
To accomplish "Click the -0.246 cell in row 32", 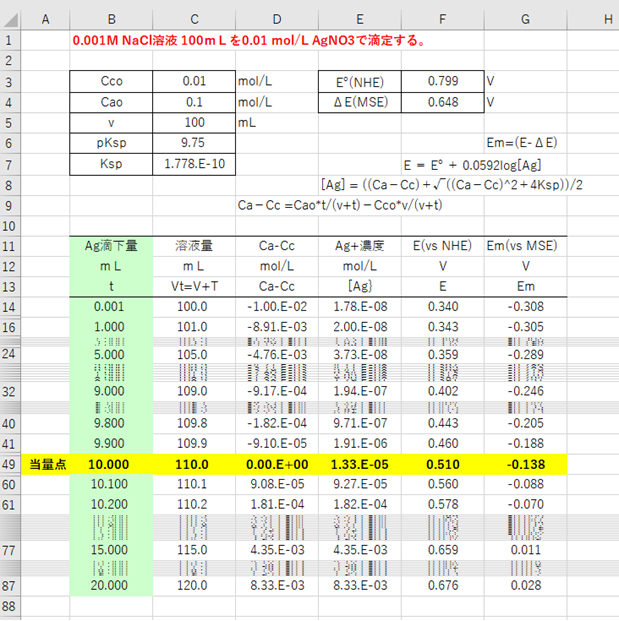I will click(x=525, y=391).
